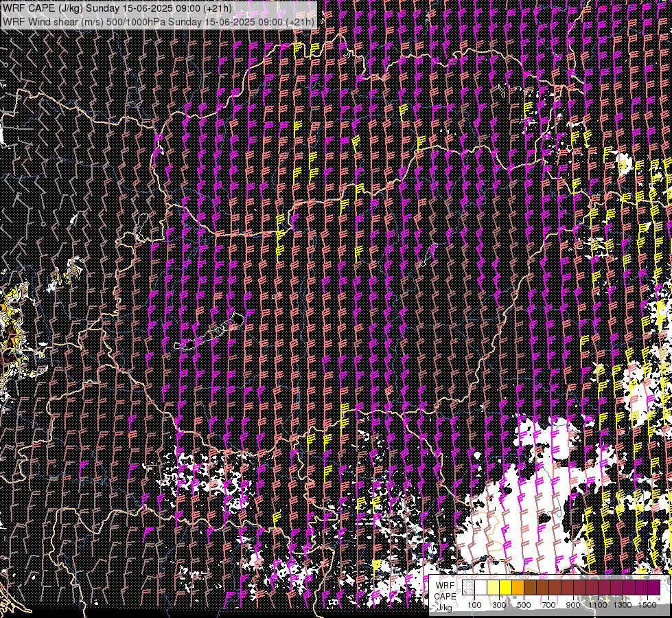The width and height of the screenshot is (672, 618).
Task: Click the J/kg unit label in legend
Action: pos(445,608)
